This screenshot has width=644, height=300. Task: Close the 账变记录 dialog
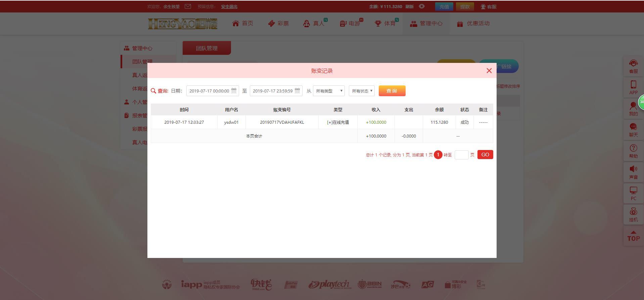(x=489, y=71)
